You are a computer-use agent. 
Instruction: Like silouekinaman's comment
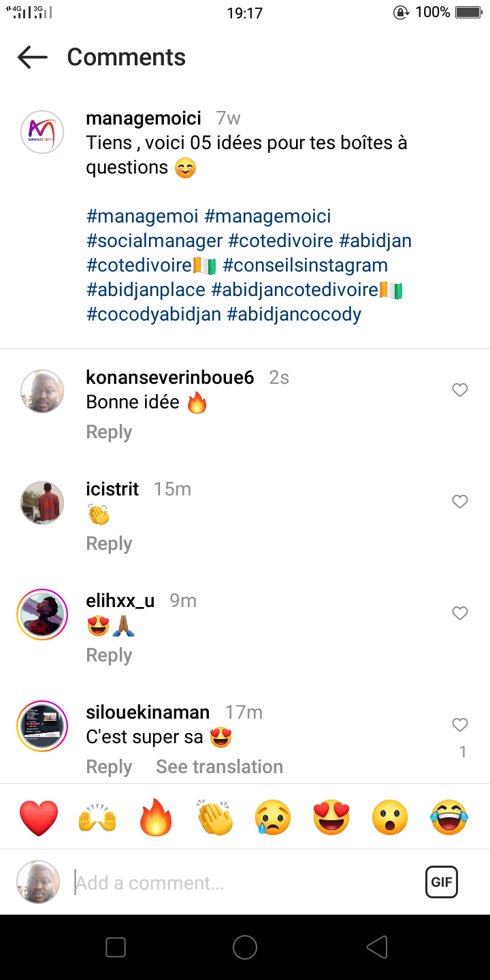(460, 725)
